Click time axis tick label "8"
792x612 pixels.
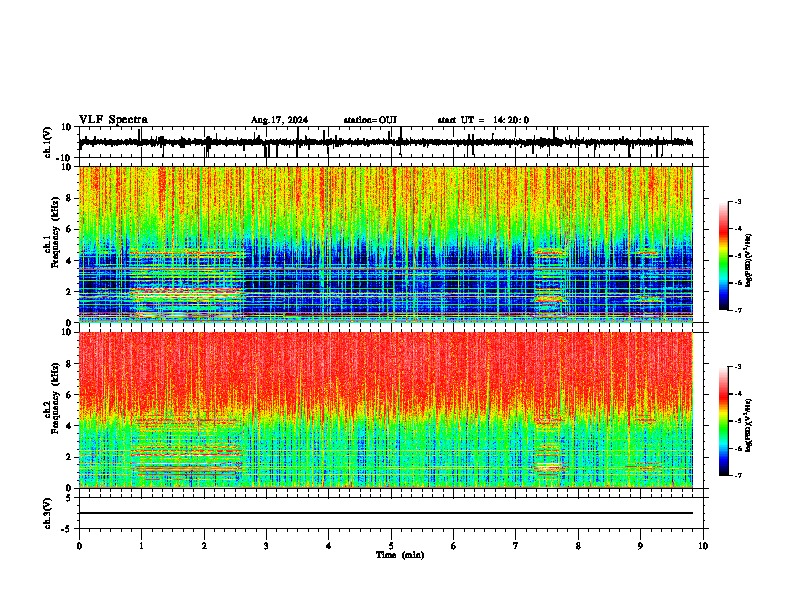click(x=578, y=546)
